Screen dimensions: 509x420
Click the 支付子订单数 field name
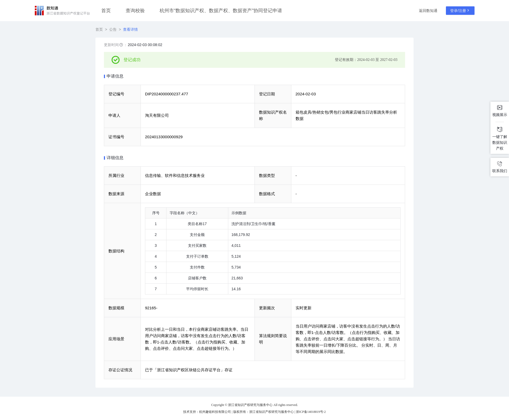tap(197, 257)
